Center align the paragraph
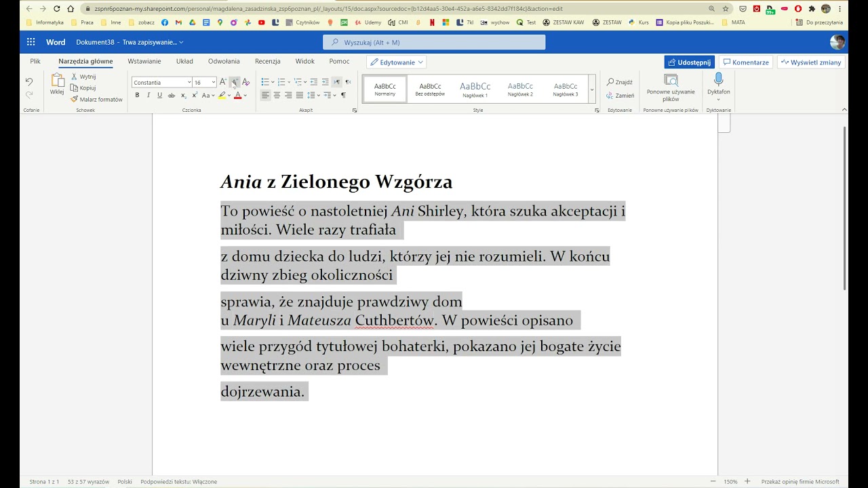The image size is (868, 488). pos(277,96)
